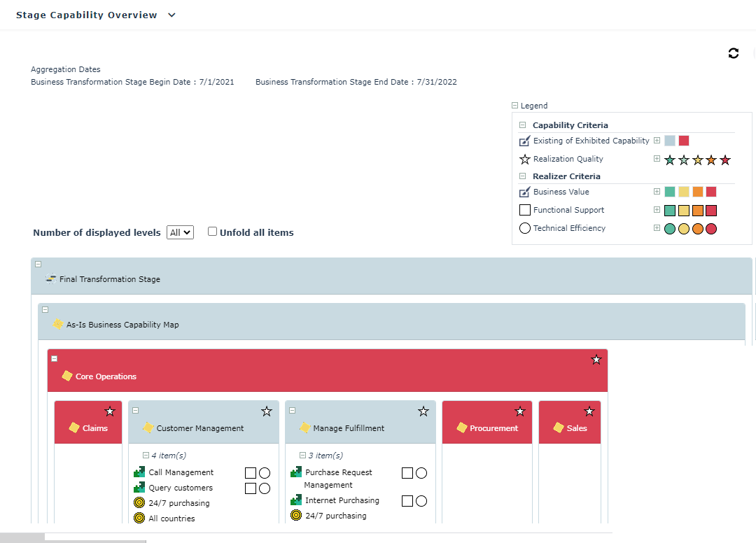Click the All countries target icon

click(139, 519)
